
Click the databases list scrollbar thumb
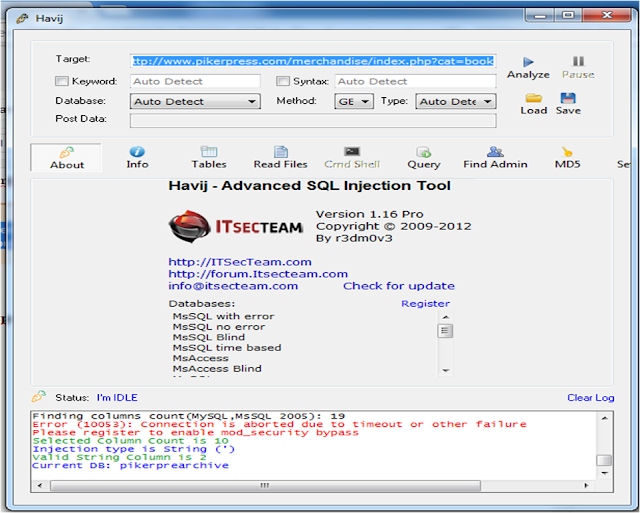[445, 331]
